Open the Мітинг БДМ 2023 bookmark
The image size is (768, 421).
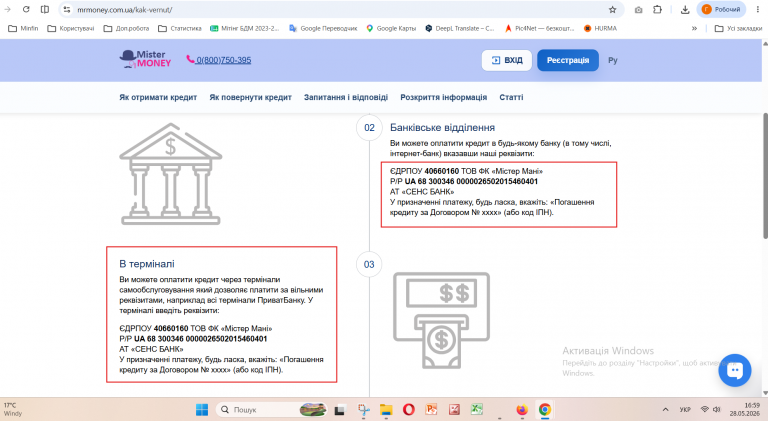pyautogui.click(x=244, y=28)
